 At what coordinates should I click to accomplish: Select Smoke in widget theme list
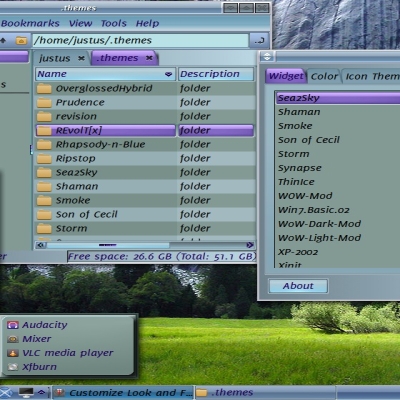click(338, 126)
